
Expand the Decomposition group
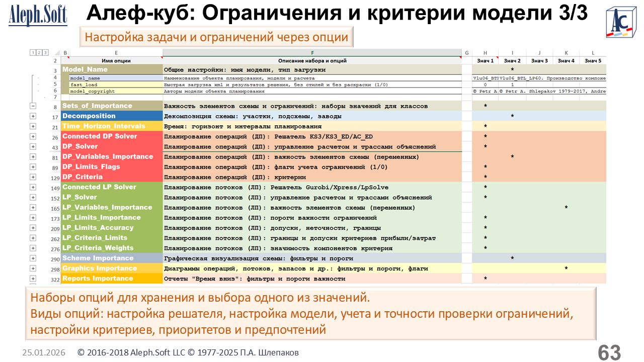coord(33,116)
